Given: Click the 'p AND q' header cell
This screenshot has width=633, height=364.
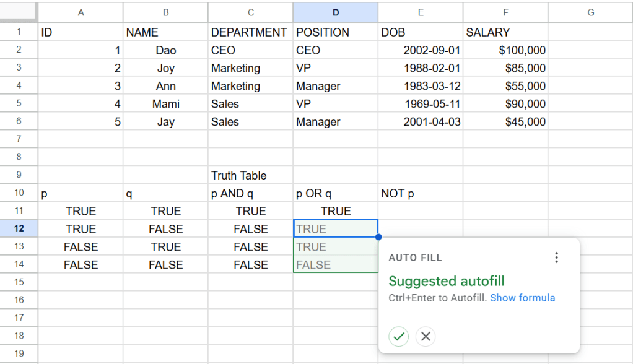Looking at the screenshot, I should coord(250,193).
